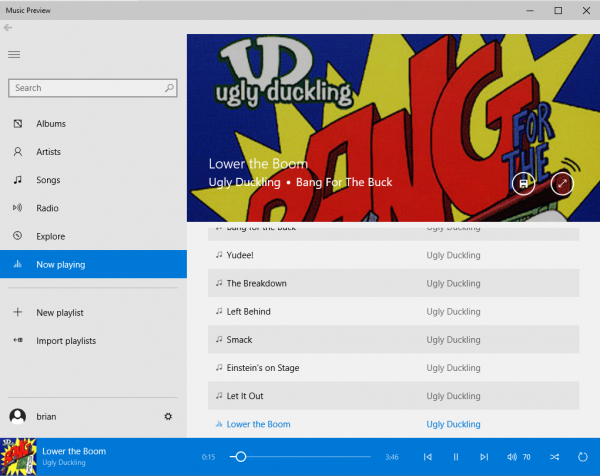Open the Explore section

(x=93, y=236)
